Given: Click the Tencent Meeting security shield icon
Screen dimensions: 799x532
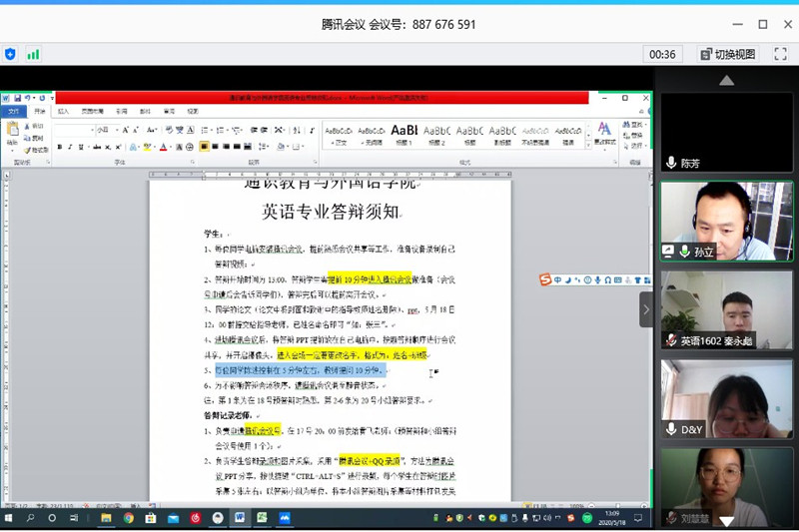Looking at the screenshot, I should click(x=10, y=54).
